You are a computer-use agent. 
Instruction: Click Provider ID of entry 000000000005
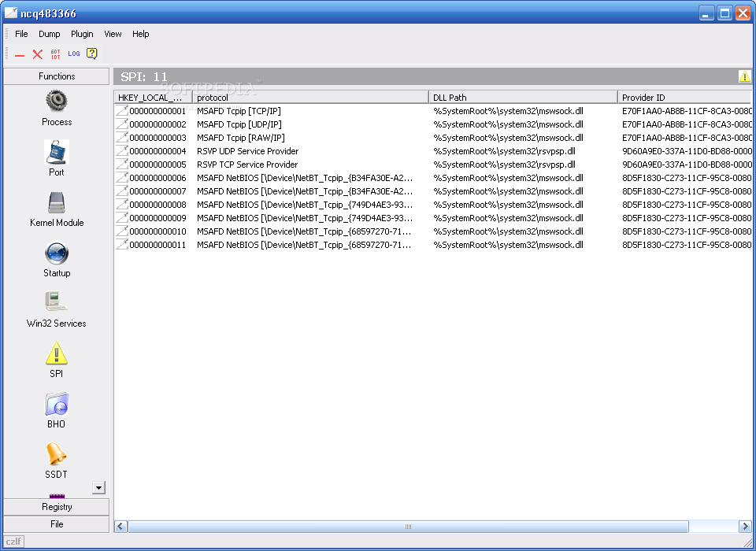click(x=687, y=165)
